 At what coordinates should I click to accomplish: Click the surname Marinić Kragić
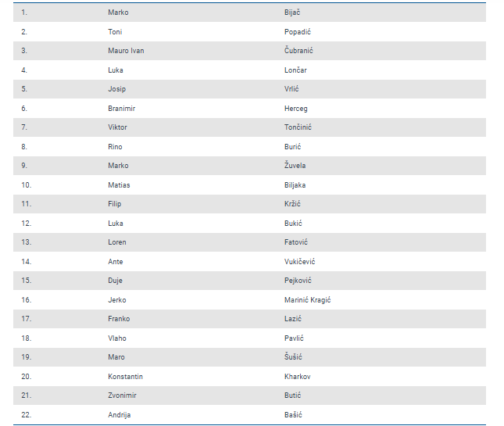pos(308,300)
